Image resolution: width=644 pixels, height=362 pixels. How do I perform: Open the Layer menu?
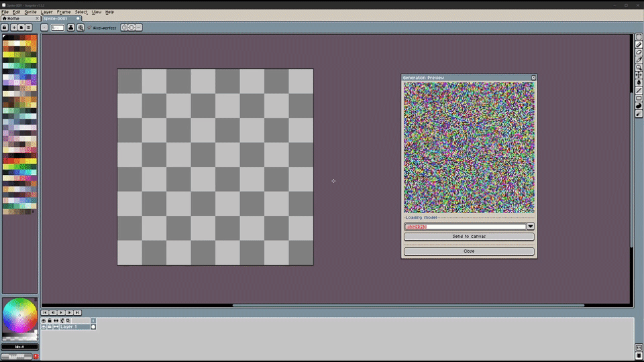tap(47, 12)
